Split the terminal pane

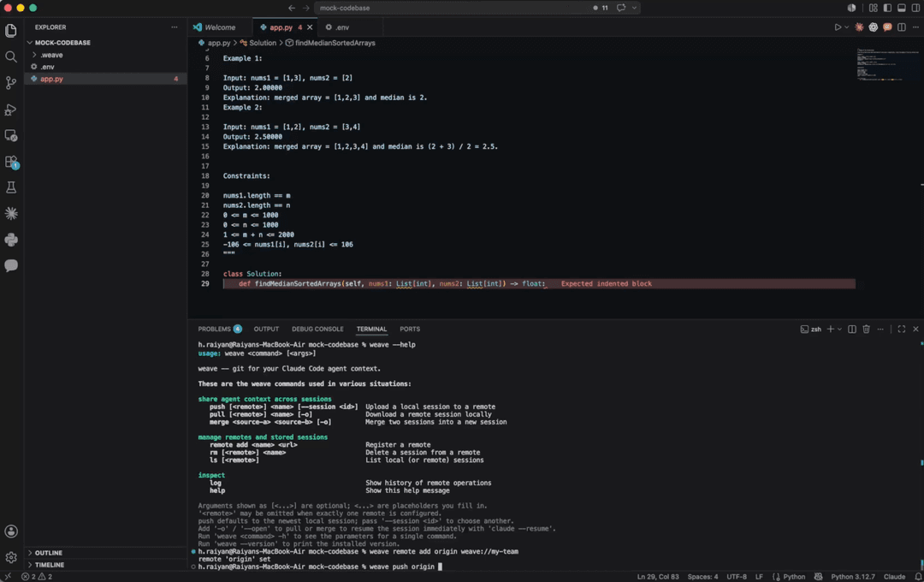[852, 329]
